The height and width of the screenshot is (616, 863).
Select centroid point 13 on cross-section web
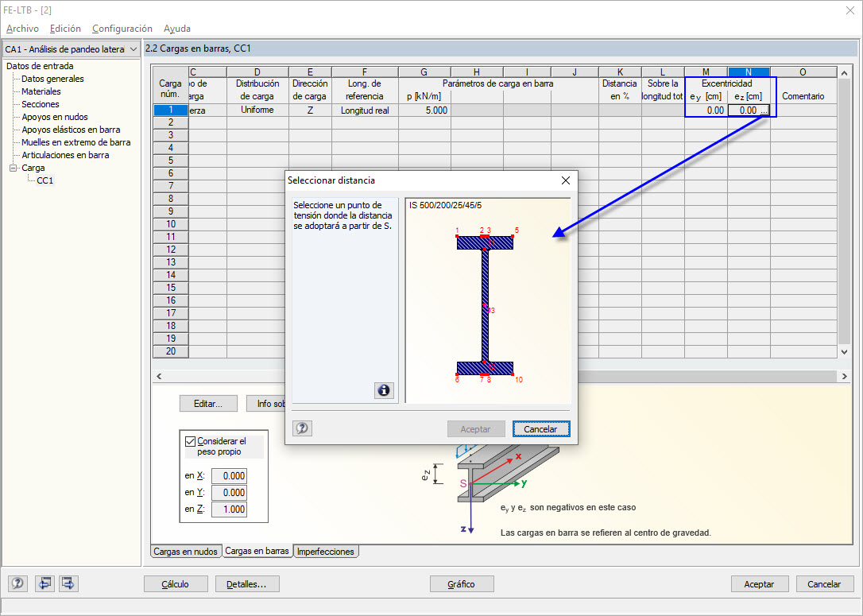[485, 305]
